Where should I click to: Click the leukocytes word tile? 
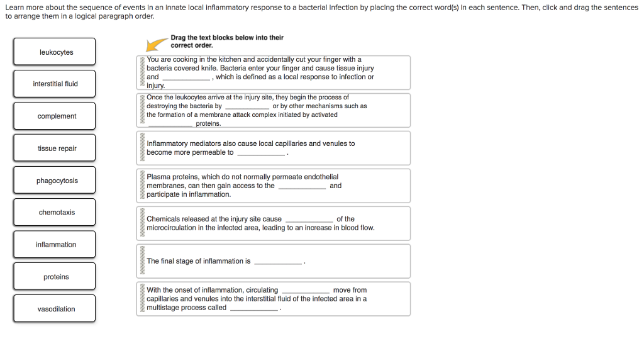(55, 52)
